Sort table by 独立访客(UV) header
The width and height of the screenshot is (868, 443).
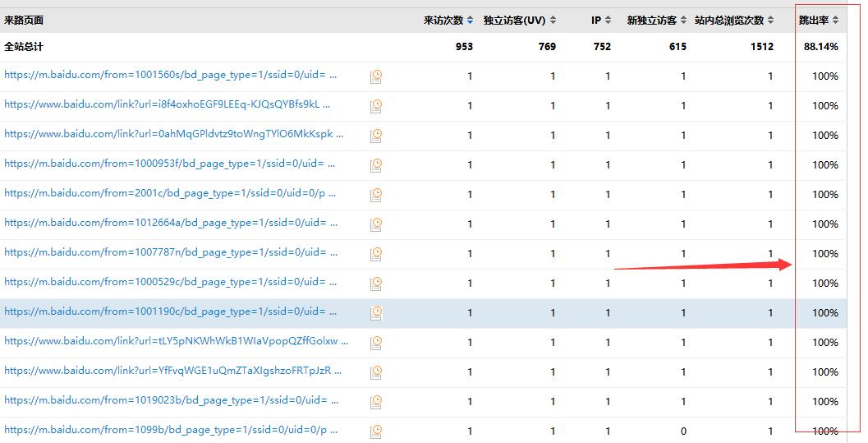[520, 21]
